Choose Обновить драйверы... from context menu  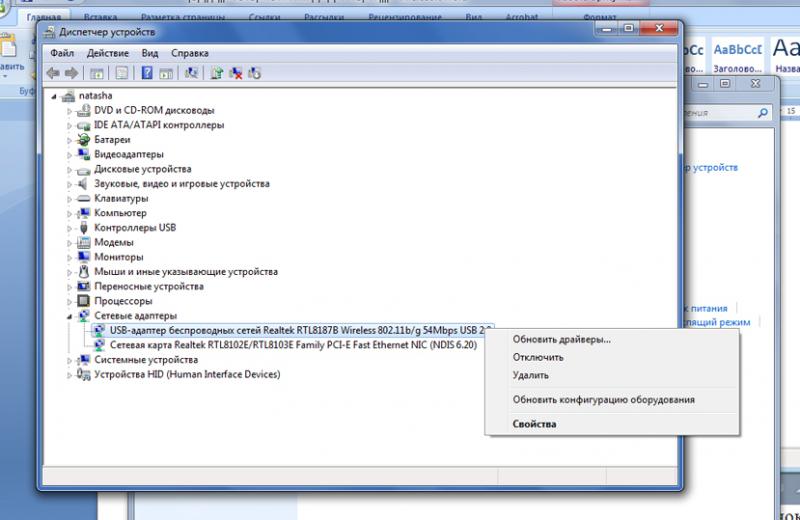[x=561, y=339]
